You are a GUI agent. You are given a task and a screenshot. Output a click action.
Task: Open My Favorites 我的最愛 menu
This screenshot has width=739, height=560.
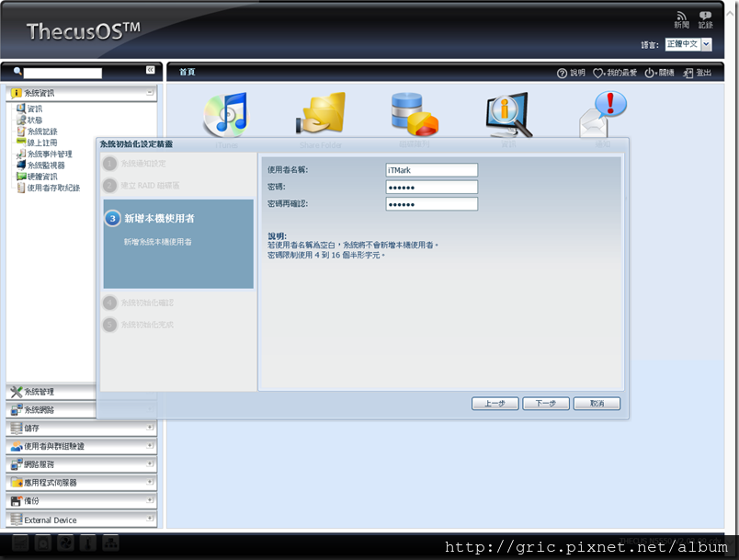coord(615,73)
